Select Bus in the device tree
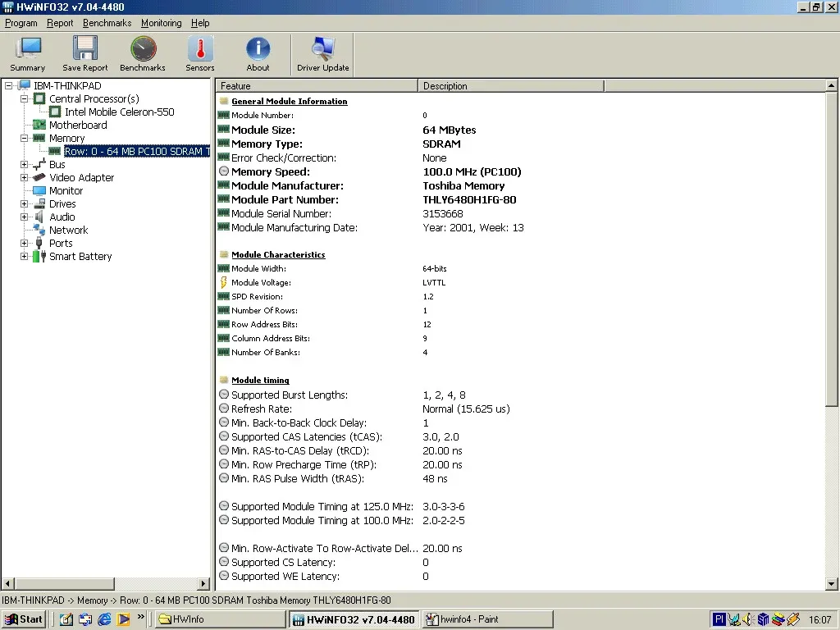Screen dimensions: 840x630 57,164
